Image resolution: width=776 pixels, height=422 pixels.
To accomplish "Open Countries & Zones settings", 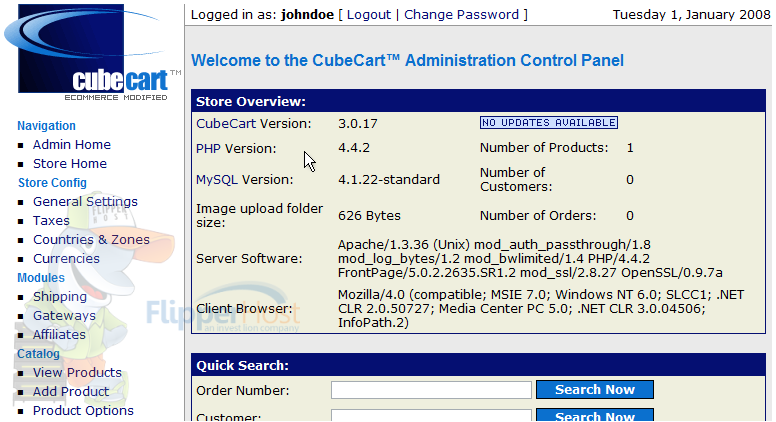I will 91,239.
